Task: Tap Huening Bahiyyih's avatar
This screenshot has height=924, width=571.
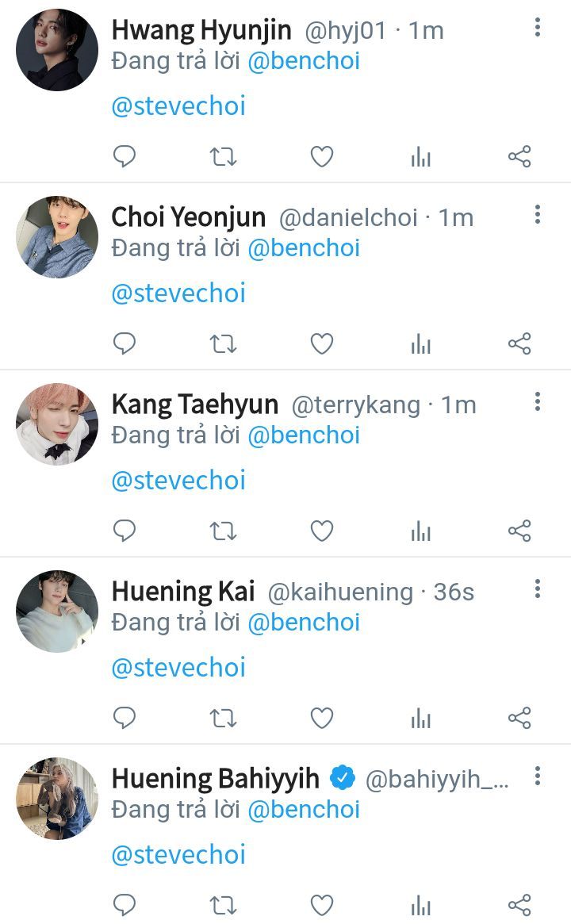Action: coord(57,799)
